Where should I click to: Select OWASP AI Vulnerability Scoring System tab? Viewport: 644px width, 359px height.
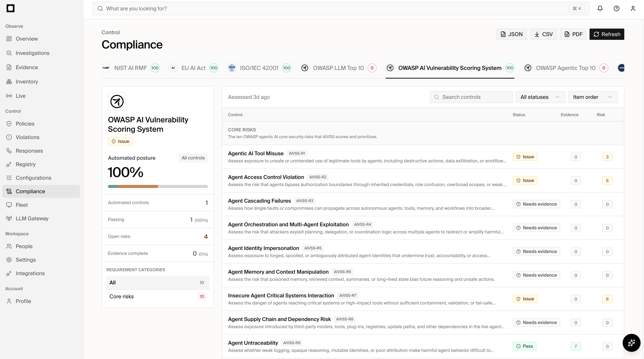[x=450, y=68]
